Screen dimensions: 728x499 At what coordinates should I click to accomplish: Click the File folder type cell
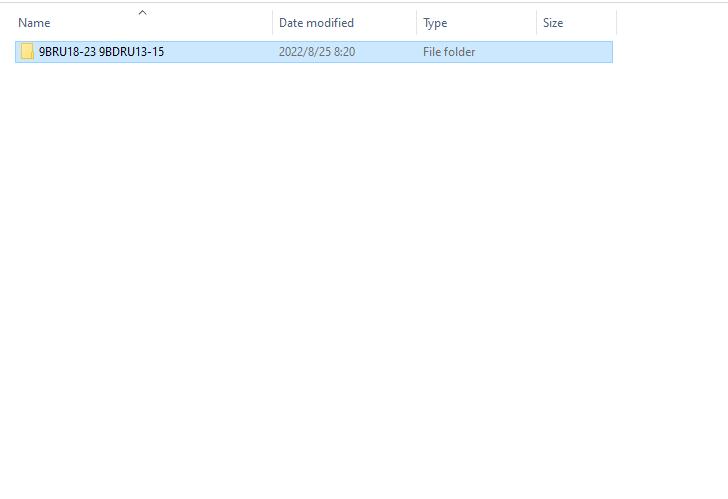(449, 52)
